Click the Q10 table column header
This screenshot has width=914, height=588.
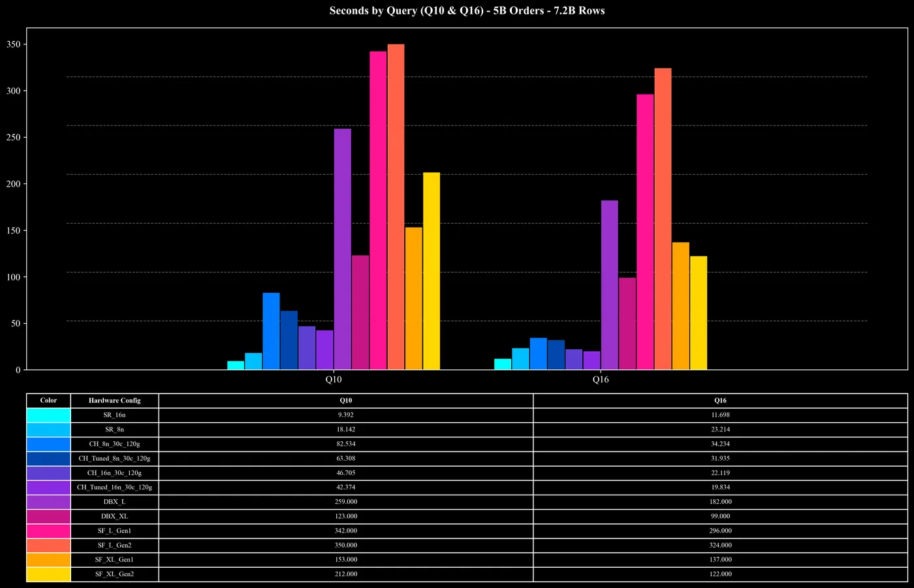[346, 401]
